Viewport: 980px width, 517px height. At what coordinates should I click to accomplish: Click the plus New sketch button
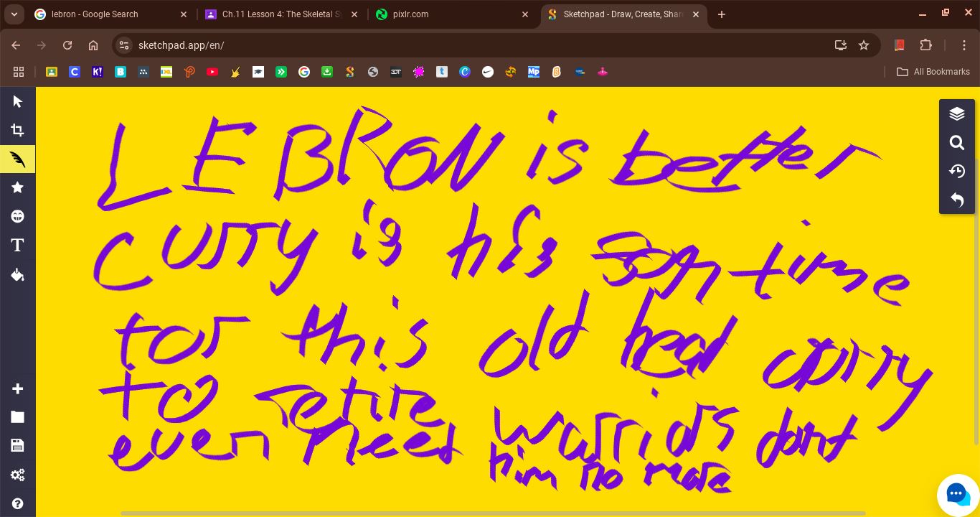tap(17, 389)
